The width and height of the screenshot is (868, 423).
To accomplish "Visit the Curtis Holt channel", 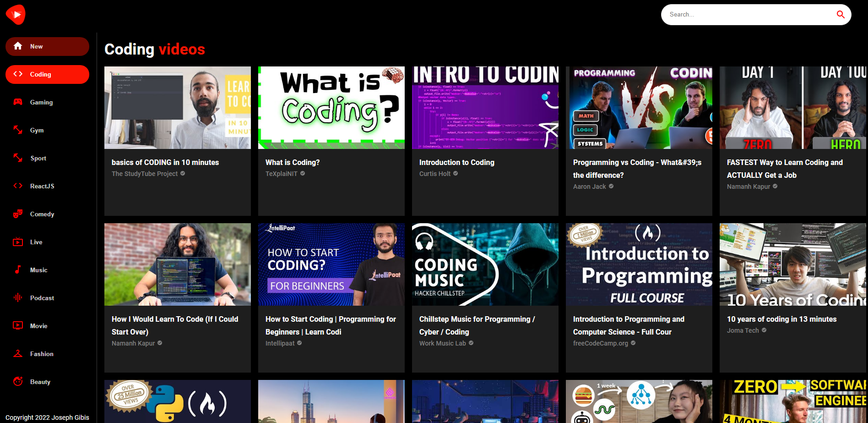I will click(435, 174).
